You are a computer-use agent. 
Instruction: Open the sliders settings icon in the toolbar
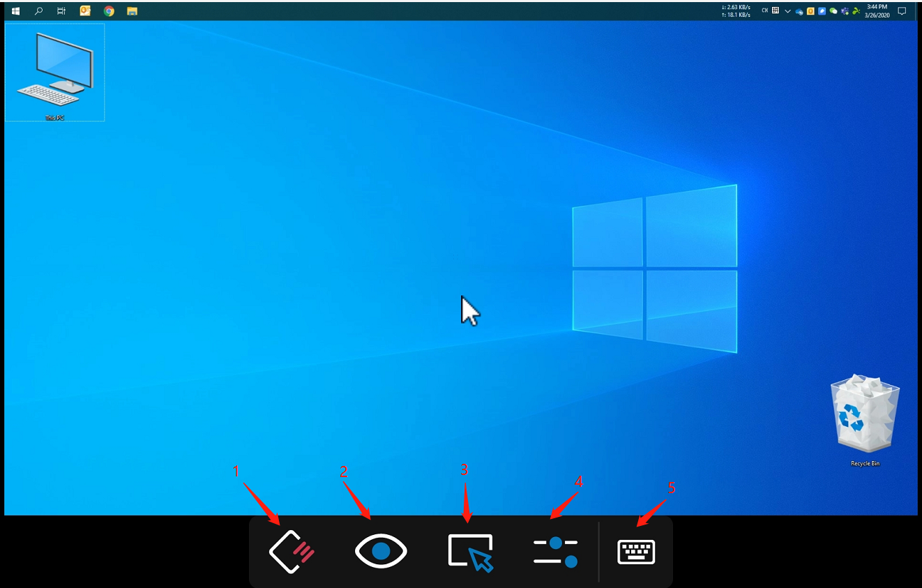(556, 552)
